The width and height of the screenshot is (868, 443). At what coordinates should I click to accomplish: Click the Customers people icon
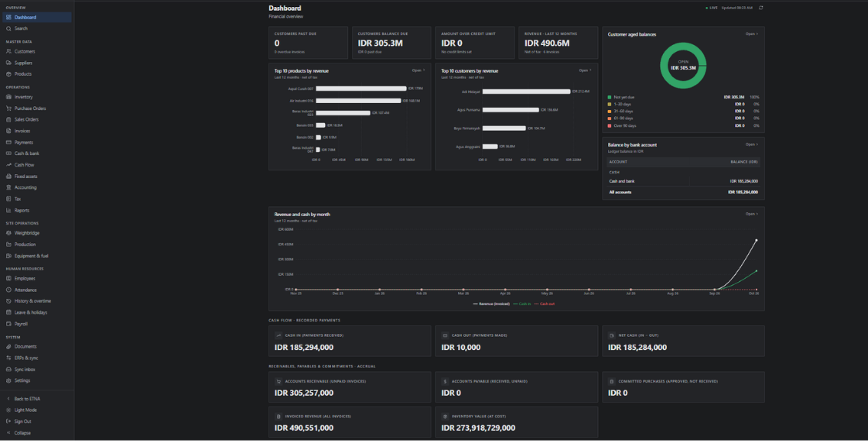[9, 52]
